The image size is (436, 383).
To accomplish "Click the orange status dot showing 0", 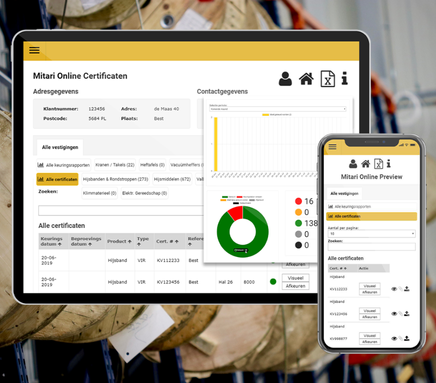I will click(x=298, y=212).
